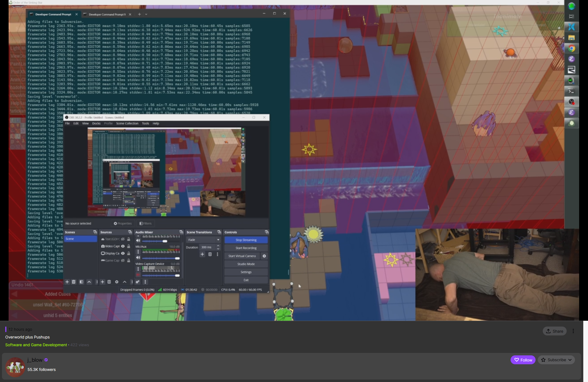Pop out the Audio Mixer dock icon

pyautogui.click(x=181, y=232)
